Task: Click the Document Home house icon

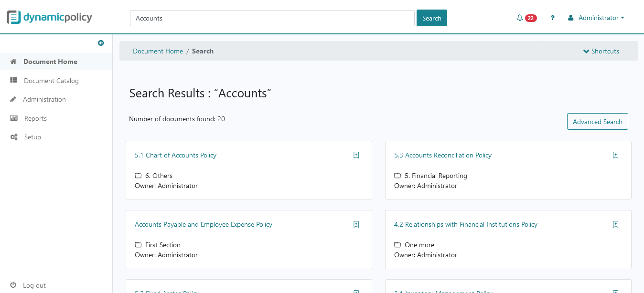Action: pyautogui.click(x=13, y=62)
